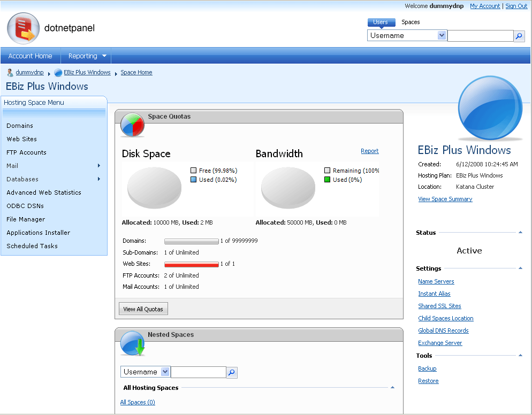Click the Remaining bandwidth legend swatch
The width and height of the screenshot is (532, 415).
tap(327, 170)
